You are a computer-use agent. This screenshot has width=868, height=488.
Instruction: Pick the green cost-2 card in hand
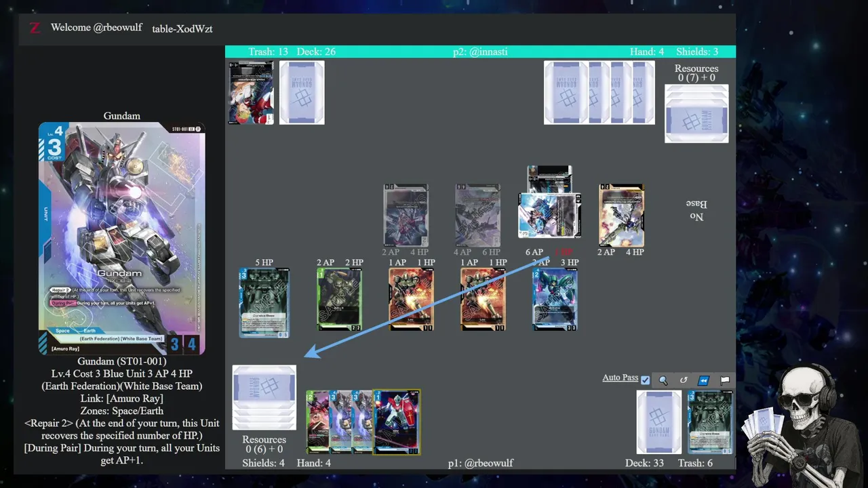[x=317, y=422]
